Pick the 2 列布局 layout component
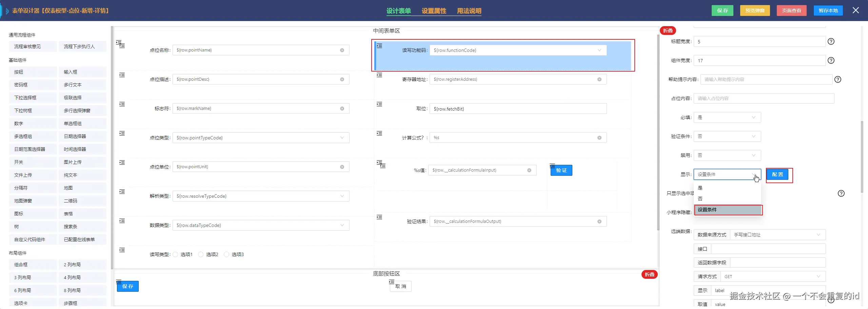Viewport: 868px width, 309px height. pyautogui.click(x=82, y=265)
